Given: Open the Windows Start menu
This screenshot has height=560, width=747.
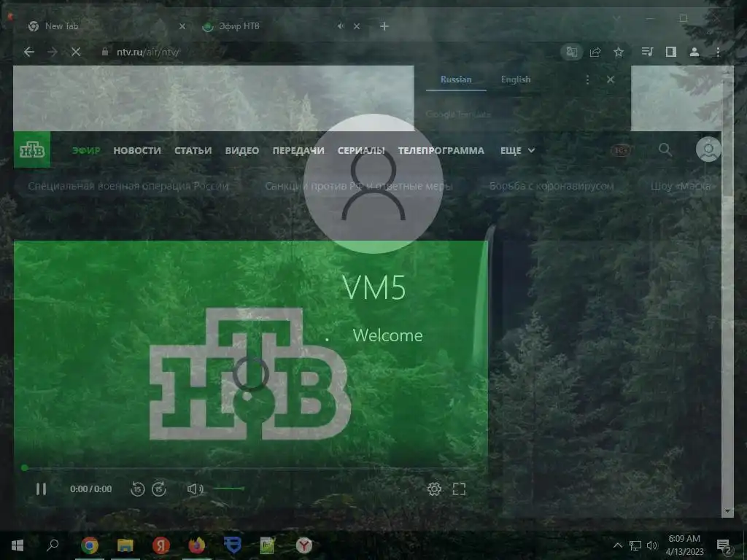Looking at the screenshot, I should click(x=18, y=545).
